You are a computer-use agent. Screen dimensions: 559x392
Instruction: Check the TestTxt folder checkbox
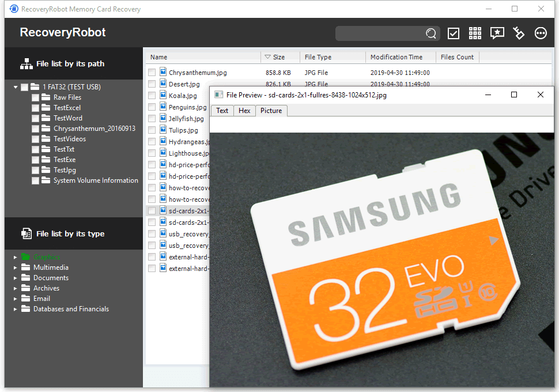35,149
